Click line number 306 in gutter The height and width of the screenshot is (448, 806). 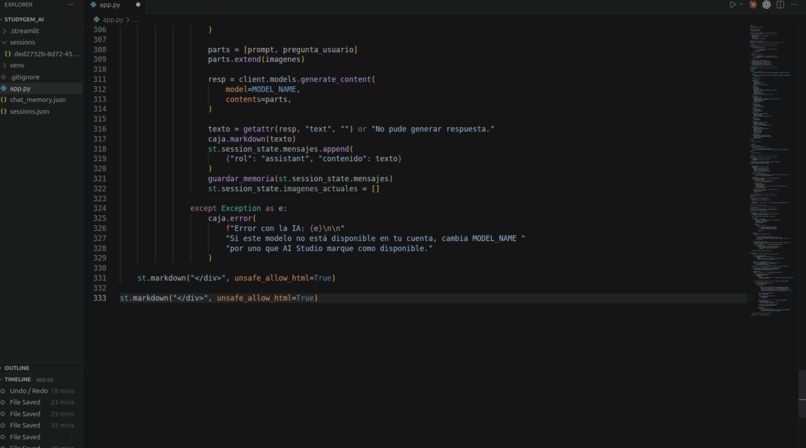point(100,30)
